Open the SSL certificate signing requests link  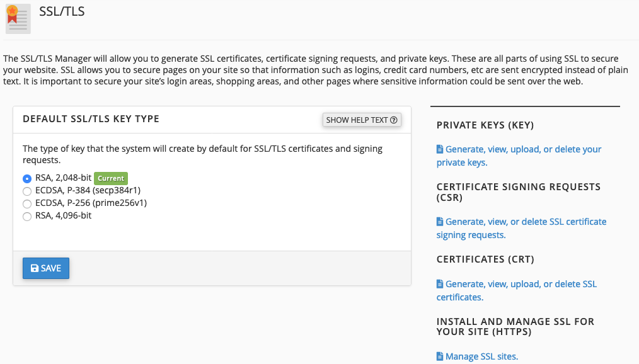pos(521,228)
